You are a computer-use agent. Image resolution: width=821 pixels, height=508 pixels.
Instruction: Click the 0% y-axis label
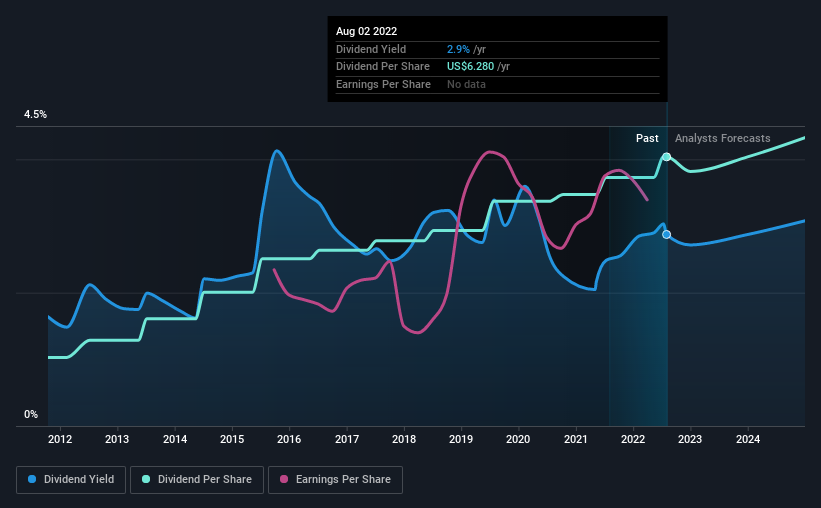pos(31,414)
